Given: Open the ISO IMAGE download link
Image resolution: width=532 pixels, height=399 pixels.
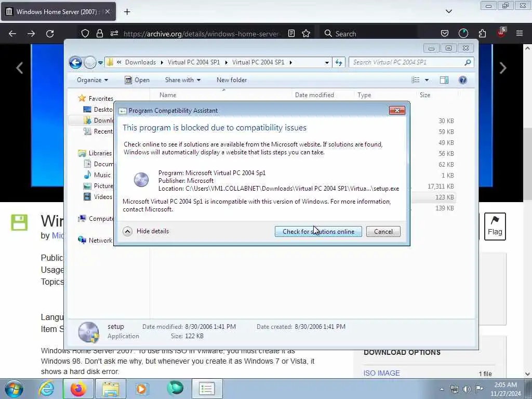Looking at the screenshot, I should [381, 373].
